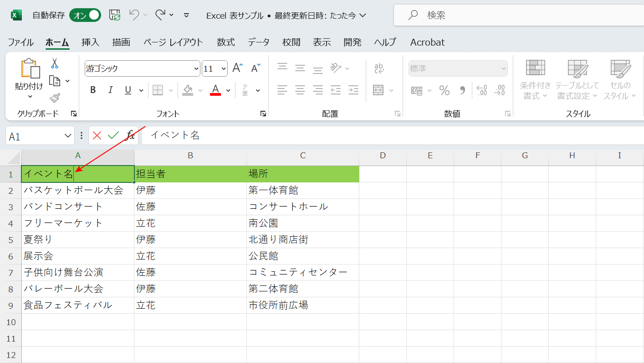Open Clipboard pane launcher

tap(73, 114)
